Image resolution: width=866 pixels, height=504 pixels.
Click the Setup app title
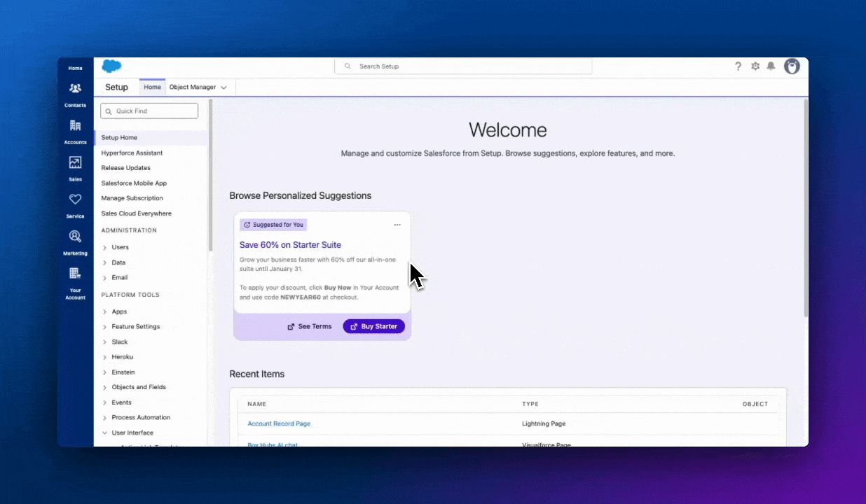116,87
